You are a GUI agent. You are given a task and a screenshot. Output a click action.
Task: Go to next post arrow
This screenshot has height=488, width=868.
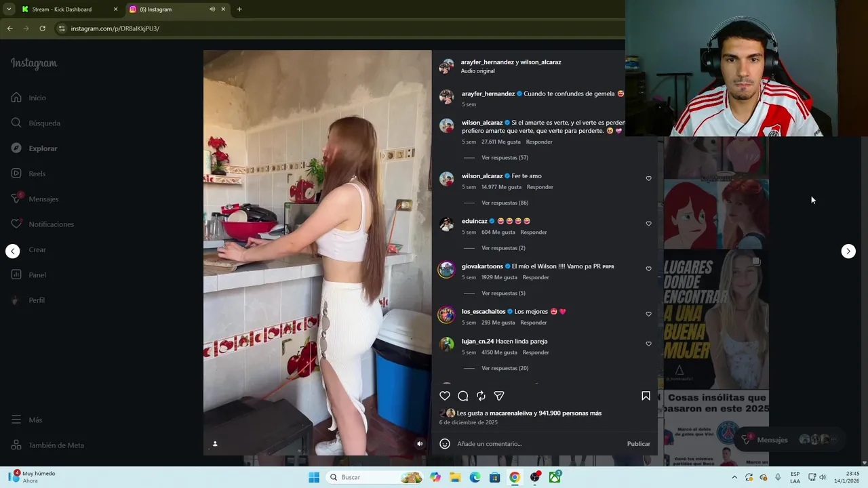click(848, 251)
